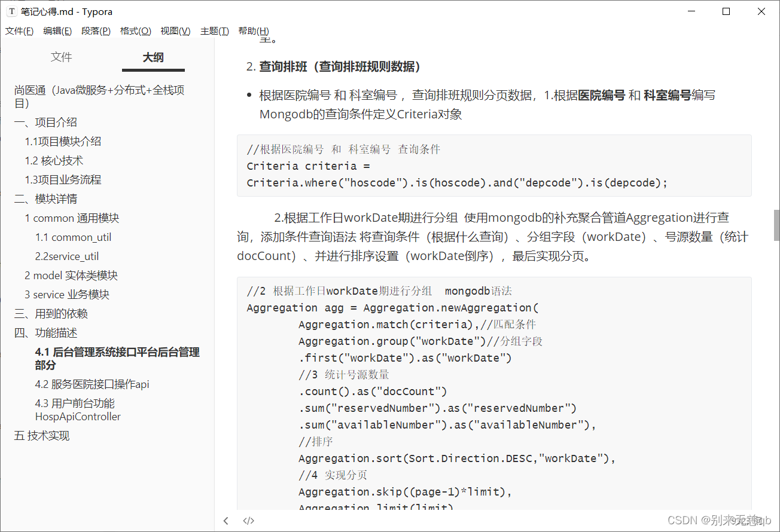Click comment //2 根据工作日workDate期进行分组
This screenshot has width=780, height=532.
379,291
